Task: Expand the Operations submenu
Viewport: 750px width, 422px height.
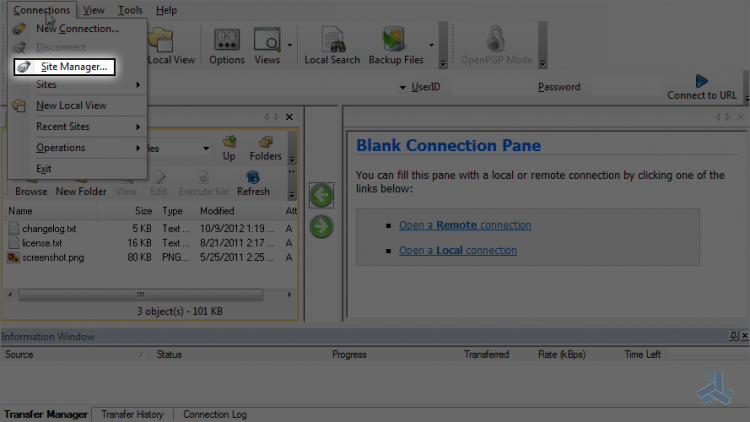Action: 77,148
